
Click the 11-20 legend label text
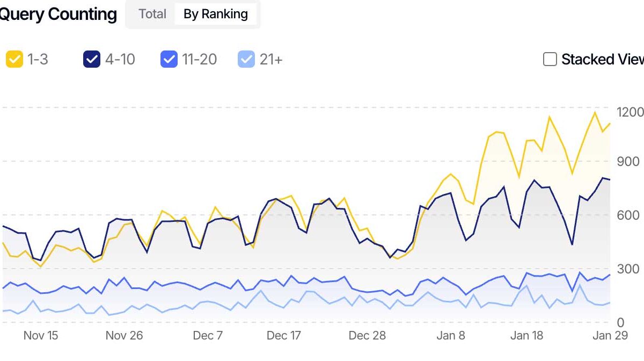[x=200, y=59]
